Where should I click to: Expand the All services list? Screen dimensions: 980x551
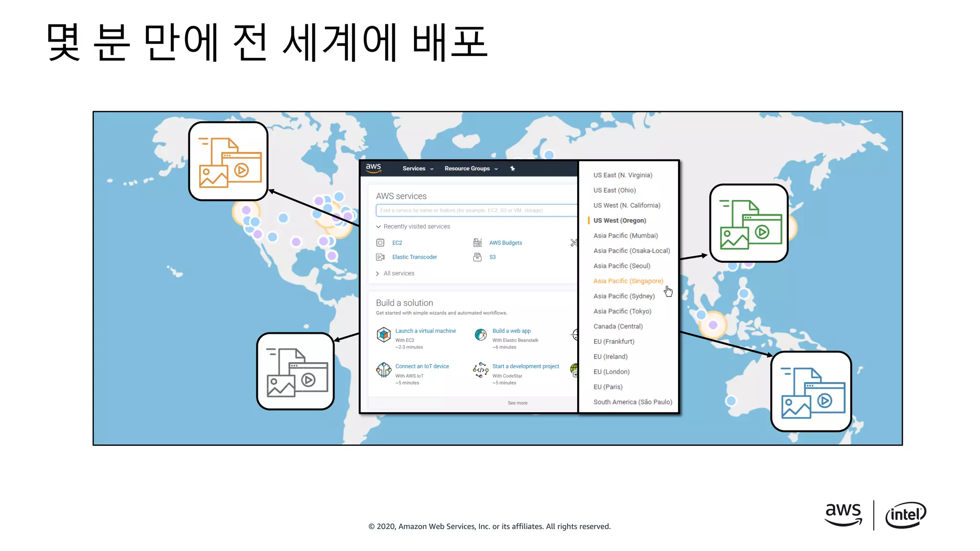click(395, 274)
